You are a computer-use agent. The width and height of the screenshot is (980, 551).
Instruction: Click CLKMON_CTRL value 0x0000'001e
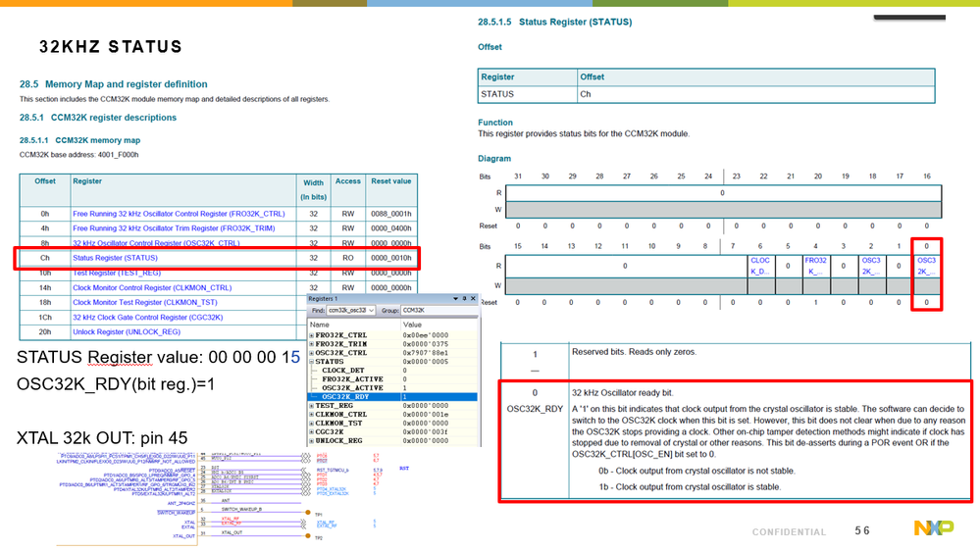coord(426,415)
